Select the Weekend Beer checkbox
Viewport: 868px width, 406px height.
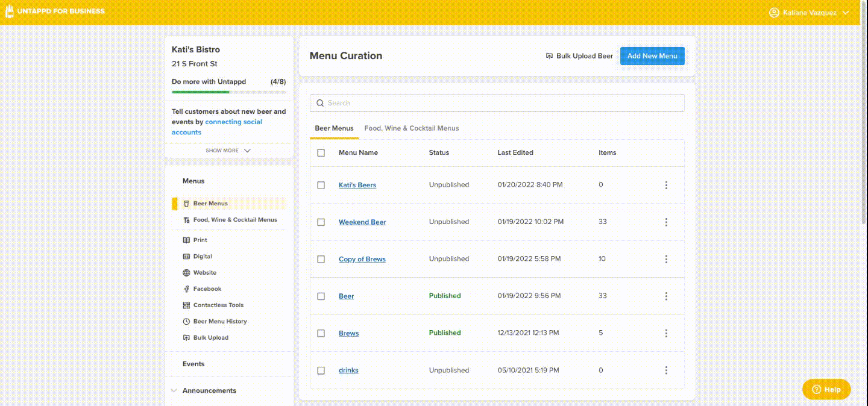[x=321, y=222]
